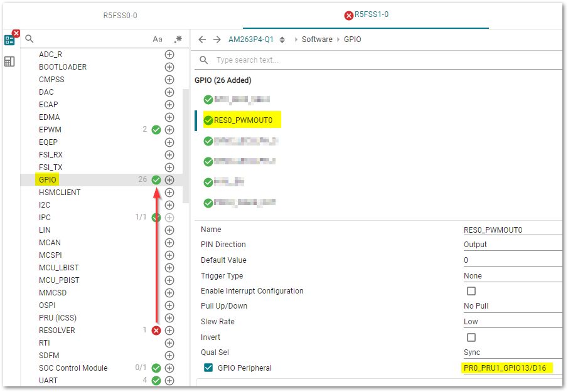Add an ECAP instance
The width and height of the screenshot is (568, 392).
[169, 105]
